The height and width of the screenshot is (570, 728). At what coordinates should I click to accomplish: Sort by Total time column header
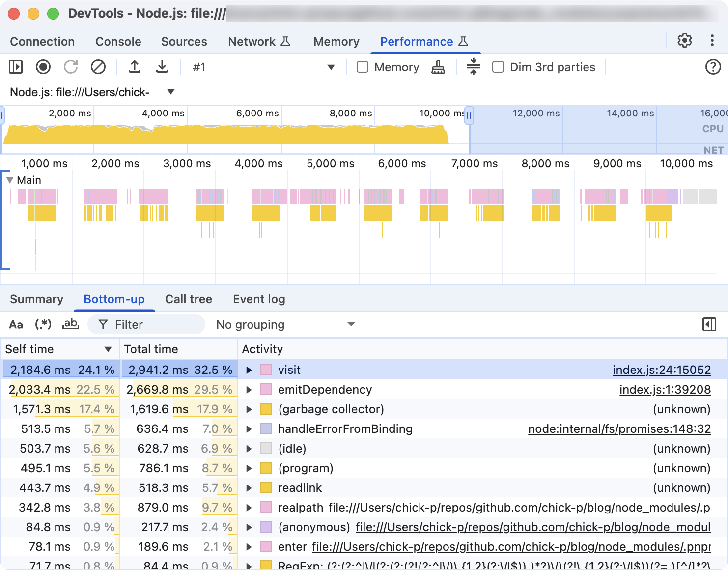tap(179, 349)
